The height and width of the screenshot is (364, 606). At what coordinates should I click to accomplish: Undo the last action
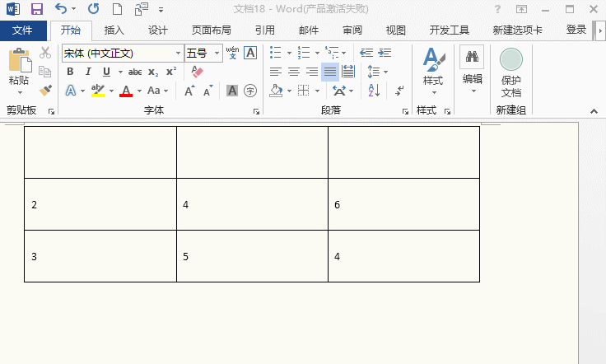[x=61, y=8]
